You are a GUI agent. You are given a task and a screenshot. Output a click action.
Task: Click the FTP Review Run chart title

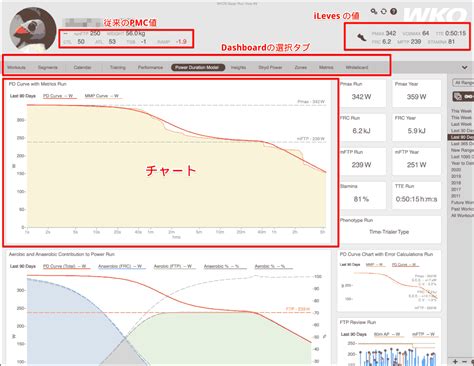(x=358, y=322)
